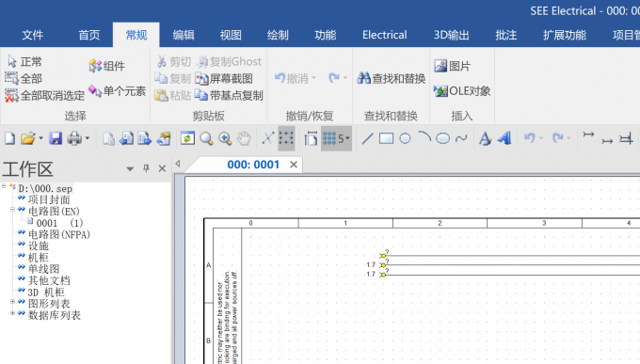The height and width of the screenshot is (364, 640).
Task: Click 正常 selection mode button
Action: point(24,62)
